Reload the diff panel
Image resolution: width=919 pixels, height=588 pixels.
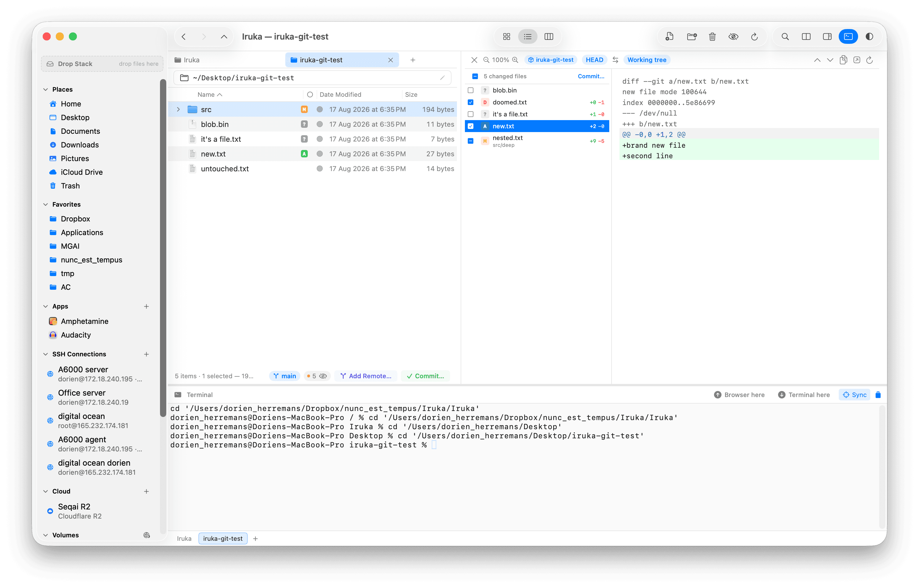[x=870, y=60]
